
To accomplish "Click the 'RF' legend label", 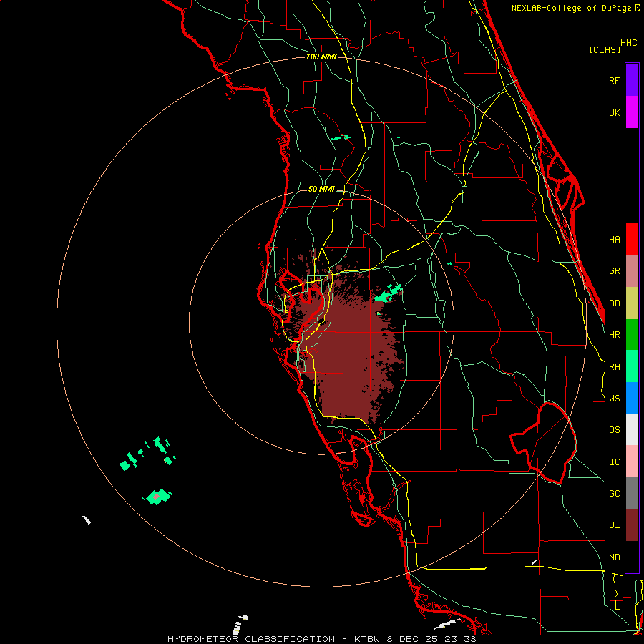I will pyautogui.click(x=614, y=80).
